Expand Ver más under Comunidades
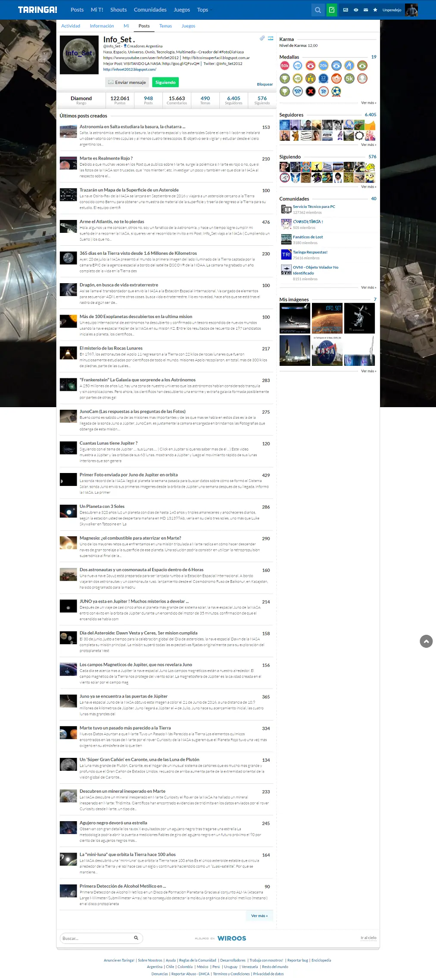Viewport: 436px width, 980px height. [x=368, y=288]
